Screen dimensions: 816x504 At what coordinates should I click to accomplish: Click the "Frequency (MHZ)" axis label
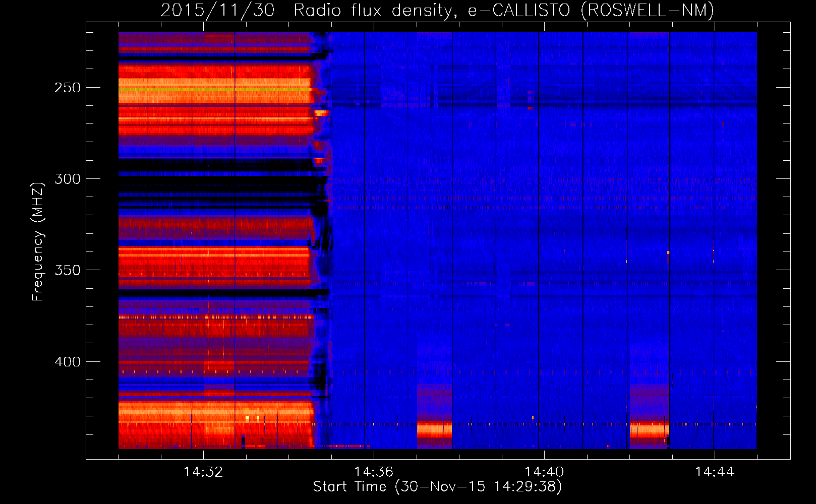pos(38,241)
